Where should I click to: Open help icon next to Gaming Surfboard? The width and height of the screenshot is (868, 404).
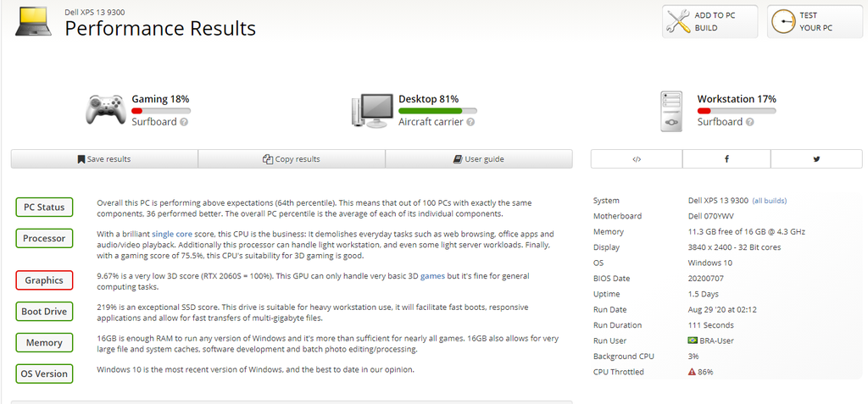point(184,122)
